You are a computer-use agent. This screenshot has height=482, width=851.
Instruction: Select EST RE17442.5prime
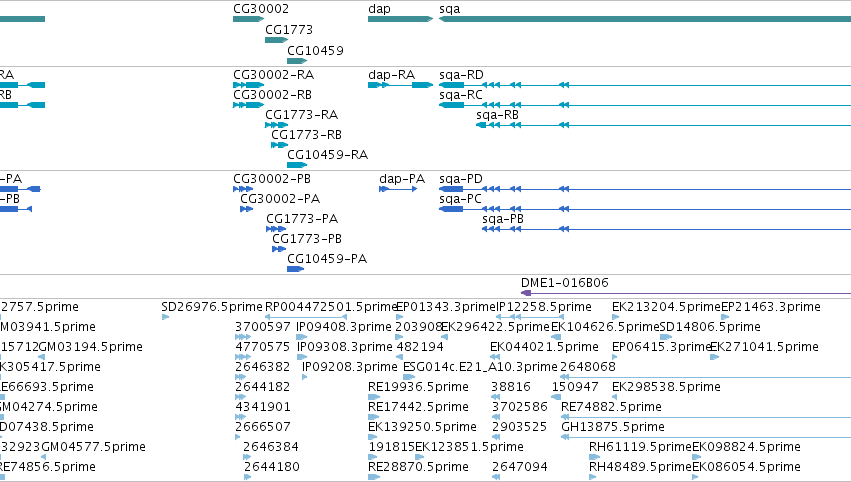374,417
